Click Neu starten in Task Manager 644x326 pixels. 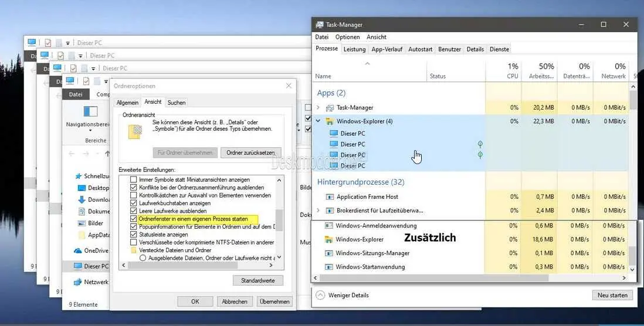pyautogui.click(x=612, y=295)
